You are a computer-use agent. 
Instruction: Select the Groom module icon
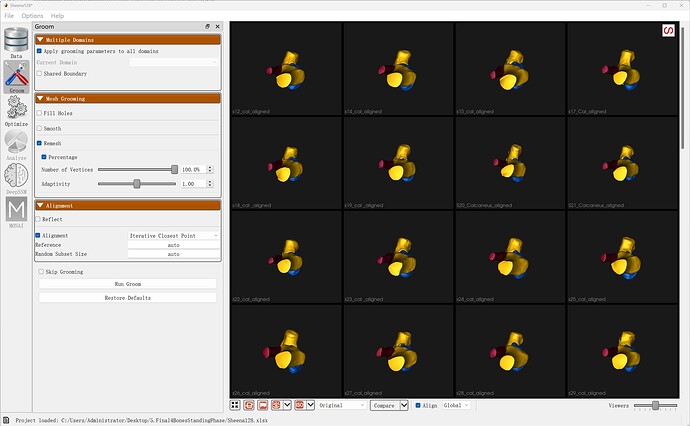16,77
